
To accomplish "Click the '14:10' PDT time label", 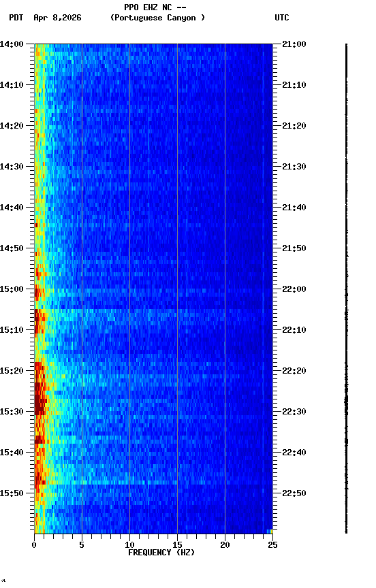I will click(x=12, y=85).
